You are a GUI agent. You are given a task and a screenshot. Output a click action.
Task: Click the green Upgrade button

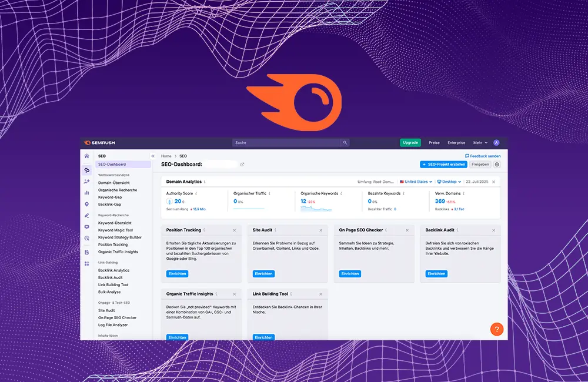point(410,143)
